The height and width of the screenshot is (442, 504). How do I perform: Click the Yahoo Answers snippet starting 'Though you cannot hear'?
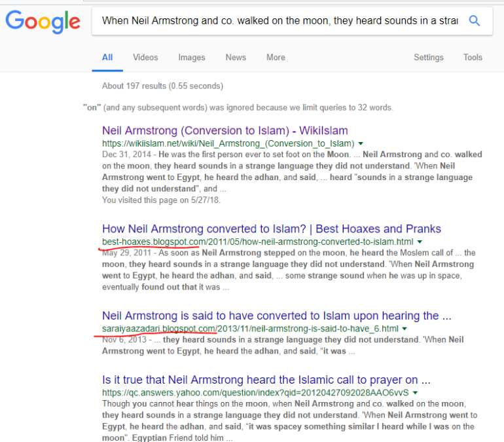point(289,421)
